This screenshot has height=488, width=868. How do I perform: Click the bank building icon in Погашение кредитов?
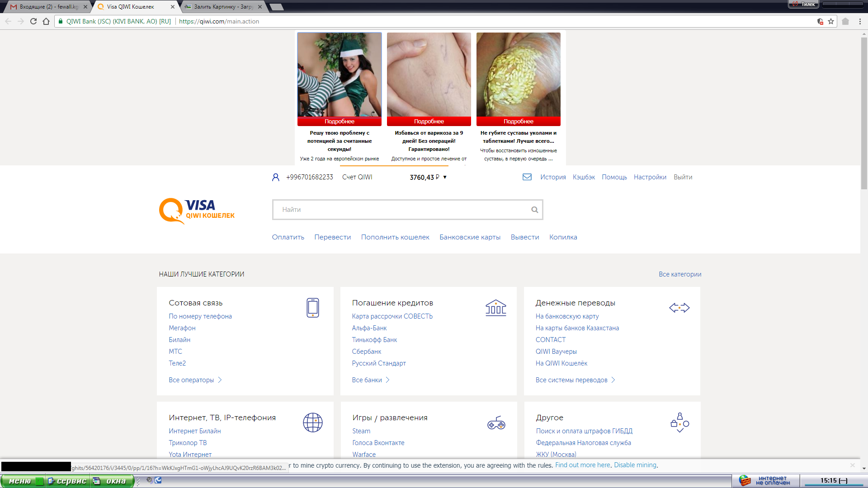click(496, 308)
